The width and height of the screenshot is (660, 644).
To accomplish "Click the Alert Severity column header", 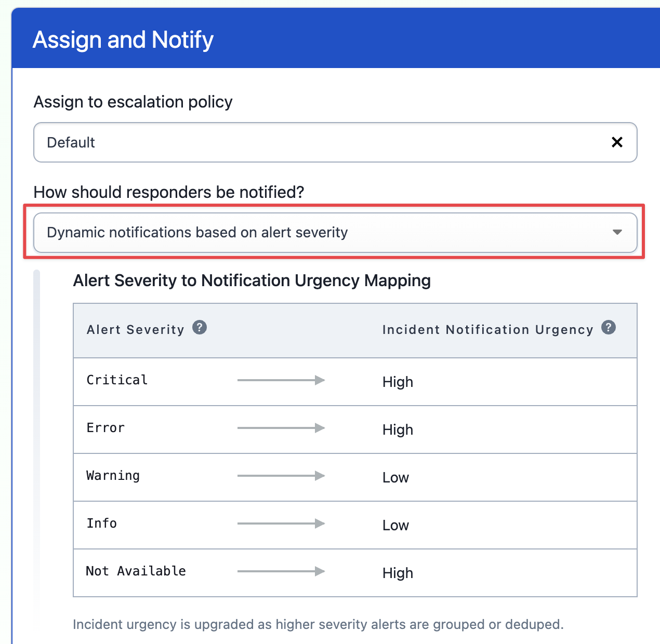I will (x=135, y=330).
